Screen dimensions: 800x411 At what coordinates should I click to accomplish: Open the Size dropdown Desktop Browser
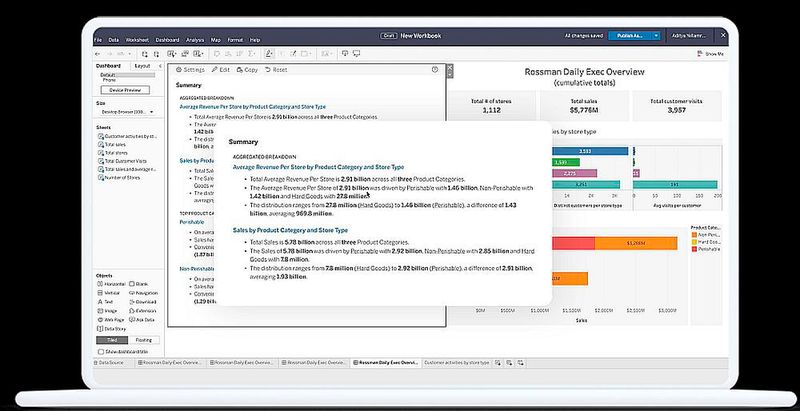tap(128, 112)
